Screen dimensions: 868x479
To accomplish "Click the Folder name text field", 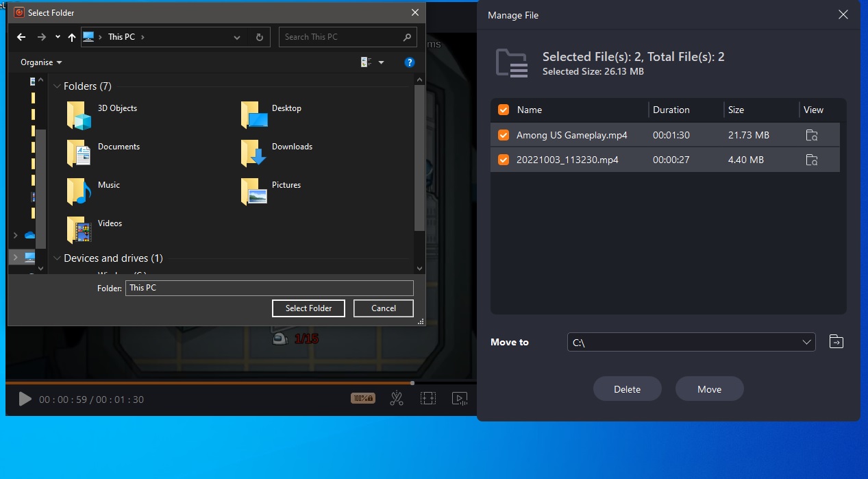I will coord(269,288).
